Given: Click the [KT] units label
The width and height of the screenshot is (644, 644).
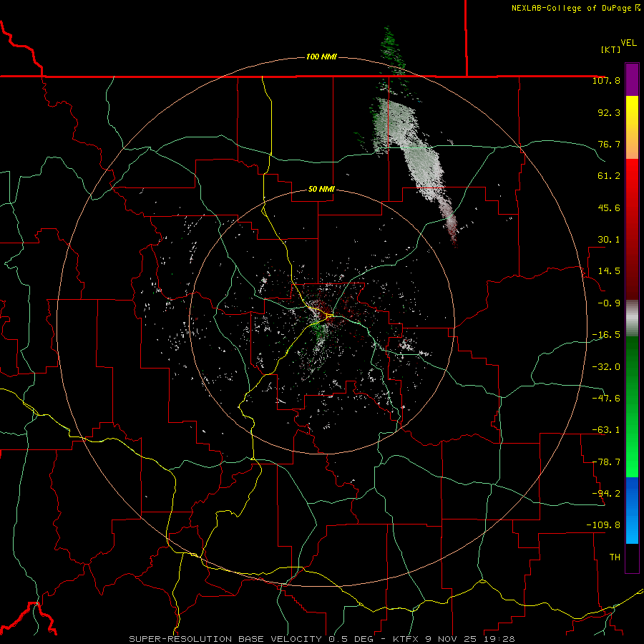Looking at the screenshot, I should [610, 49].
